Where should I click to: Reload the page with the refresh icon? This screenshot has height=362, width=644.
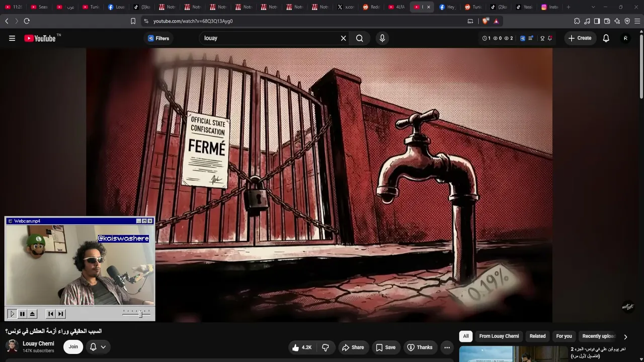[27, 21]
